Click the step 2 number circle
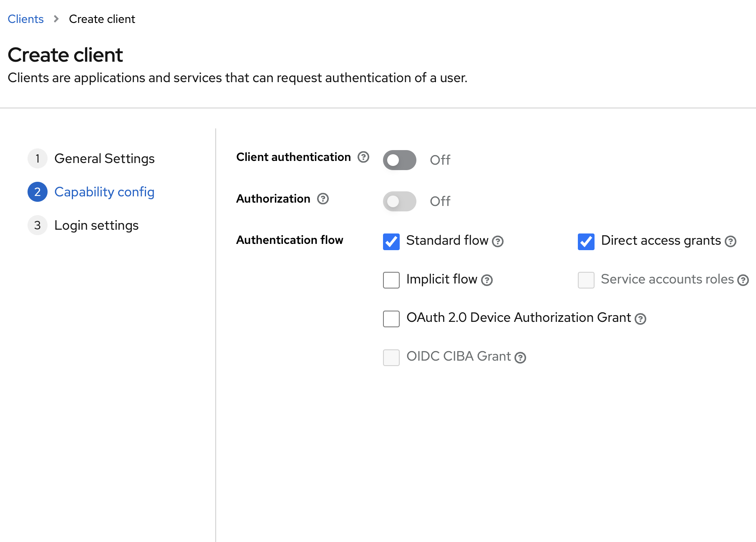The image size is (756, 542). [37, 192]
